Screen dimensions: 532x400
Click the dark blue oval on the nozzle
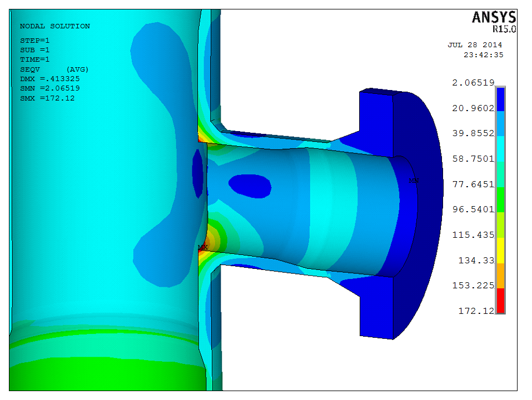[x=250, y=186]
